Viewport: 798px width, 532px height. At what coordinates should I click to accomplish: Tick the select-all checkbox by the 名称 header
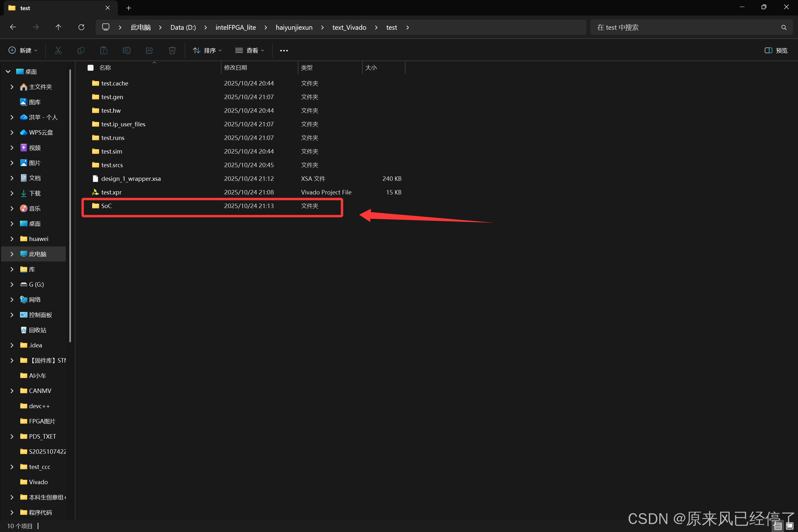[91, 67]
